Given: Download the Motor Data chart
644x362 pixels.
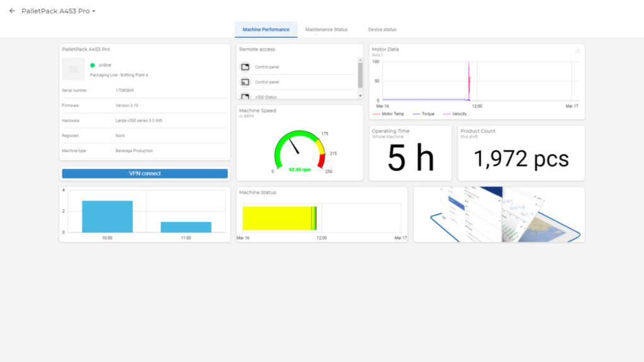Looking at the screenshot, I should (577, 50).
